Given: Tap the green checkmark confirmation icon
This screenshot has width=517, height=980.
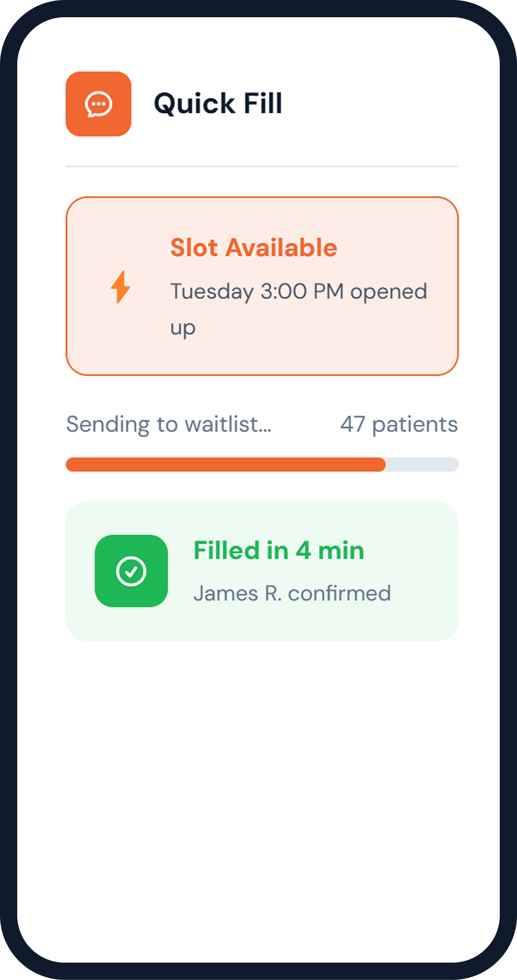Looking at the screenshot, I should click(x=131, y=571).
